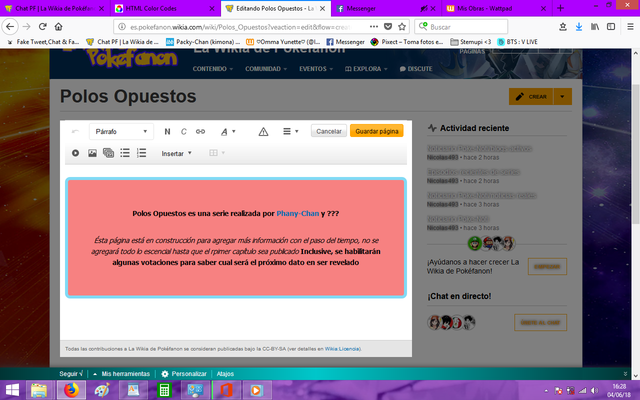The height and width of the screenshot is (400, 640).
Task: Open BTS : V LIVE bookmark
Action: (x=517, y=42)
